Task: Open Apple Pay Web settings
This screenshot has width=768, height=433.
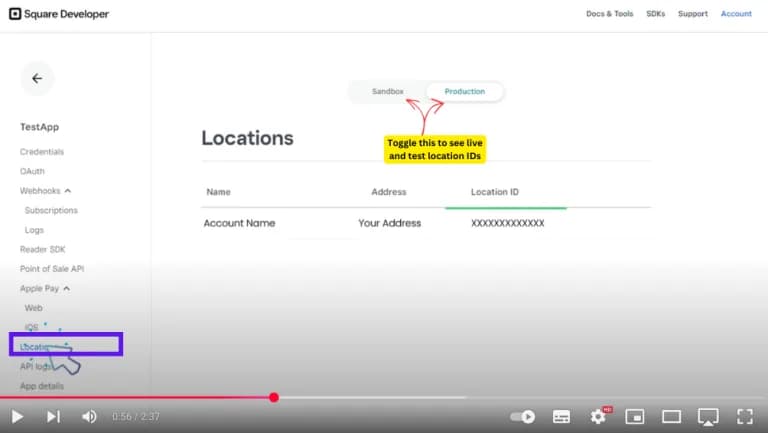Action: 33,308
